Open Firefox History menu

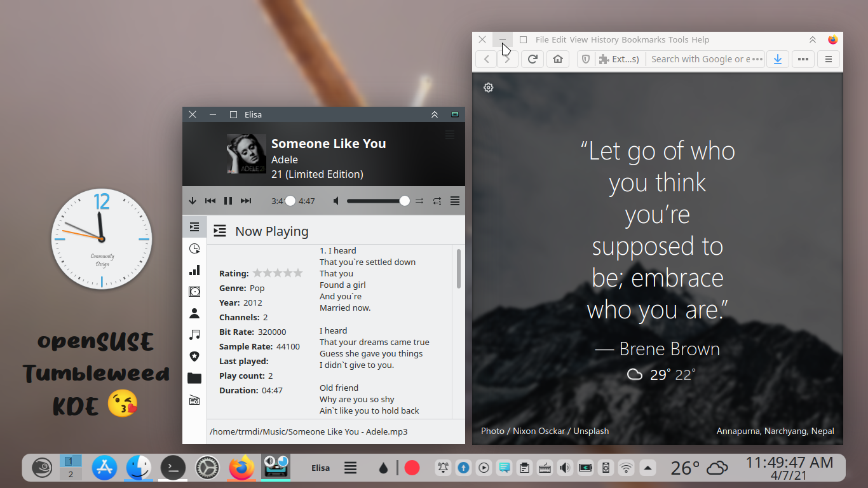(605, 39)
